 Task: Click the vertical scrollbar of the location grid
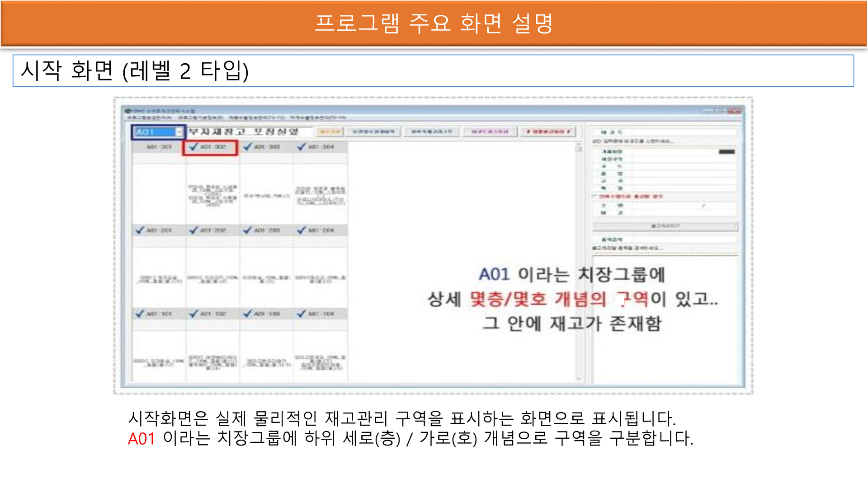pos(579,262)
